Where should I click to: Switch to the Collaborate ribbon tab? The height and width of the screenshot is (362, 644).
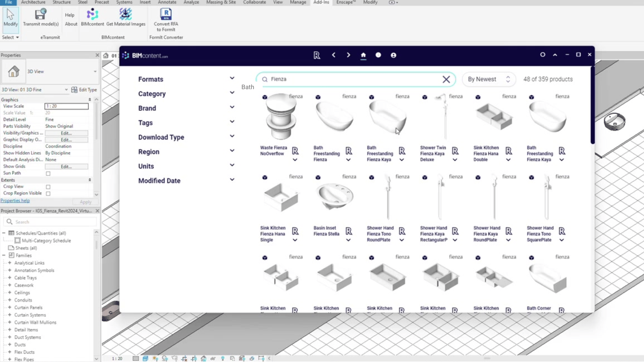tap(255, 2)
